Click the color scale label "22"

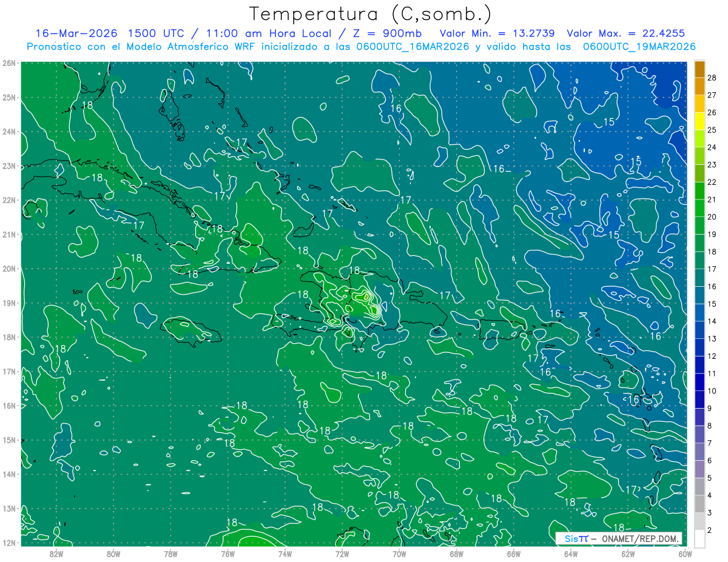coord(712,182)
